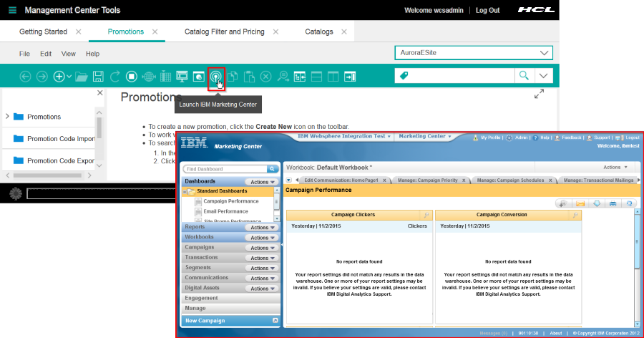Click the Stop square-in-circle toolbar icon

132,77
